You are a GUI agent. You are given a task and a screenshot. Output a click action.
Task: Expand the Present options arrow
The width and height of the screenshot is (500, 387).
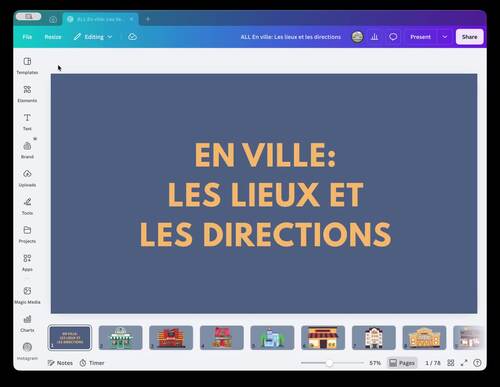444,37
